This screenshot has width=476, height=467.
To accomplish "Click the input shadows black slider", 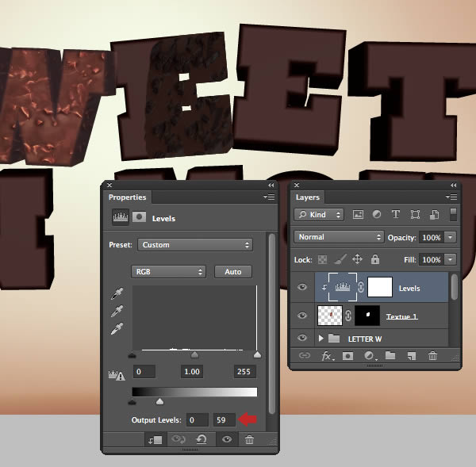I will pos(132,355).
